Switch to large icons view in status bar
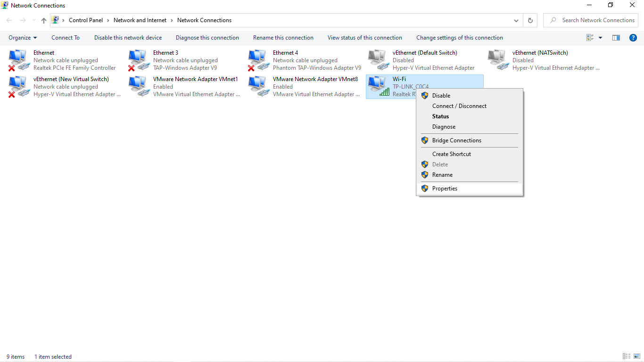The height and width of the screenshot is (362, 644). click(x=637, y=356)
